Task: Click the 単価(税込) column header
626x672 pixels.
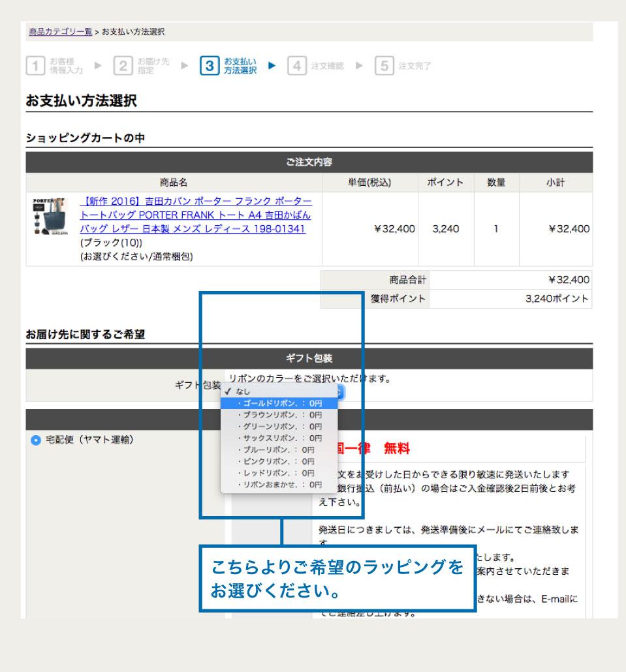Action: (369, 183)
